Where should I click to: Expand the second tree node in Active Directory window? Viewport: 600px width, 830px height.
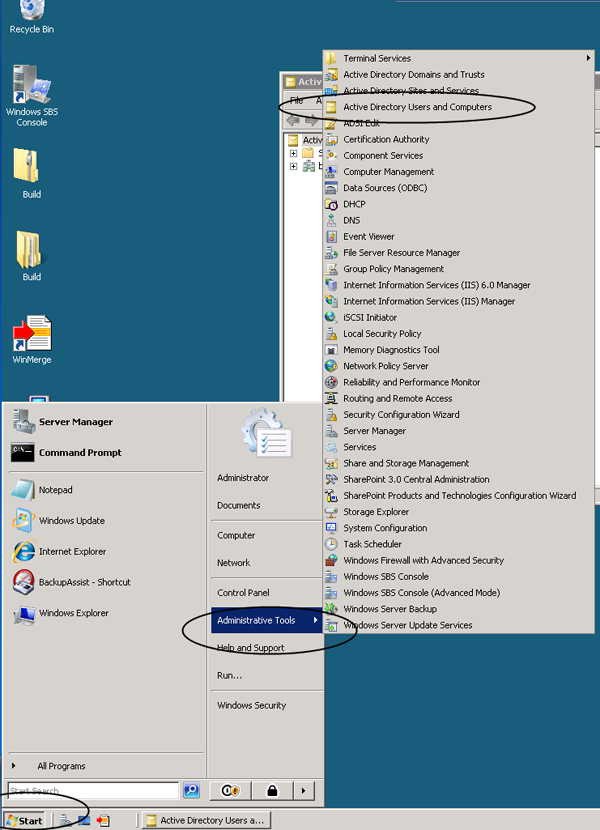click(293, 166)
